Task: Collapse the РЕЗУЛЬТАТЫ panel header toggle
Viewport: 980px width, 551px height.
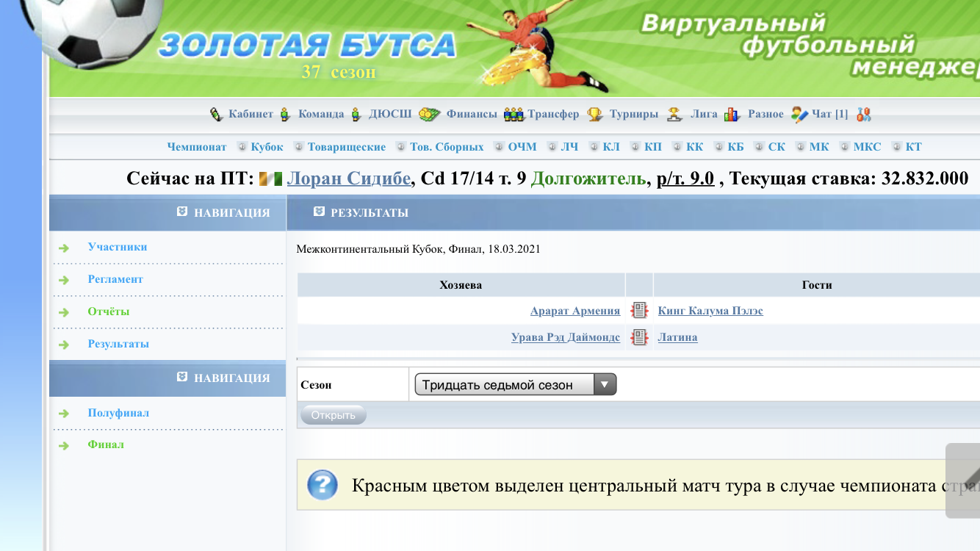Action: coord(319,212)
